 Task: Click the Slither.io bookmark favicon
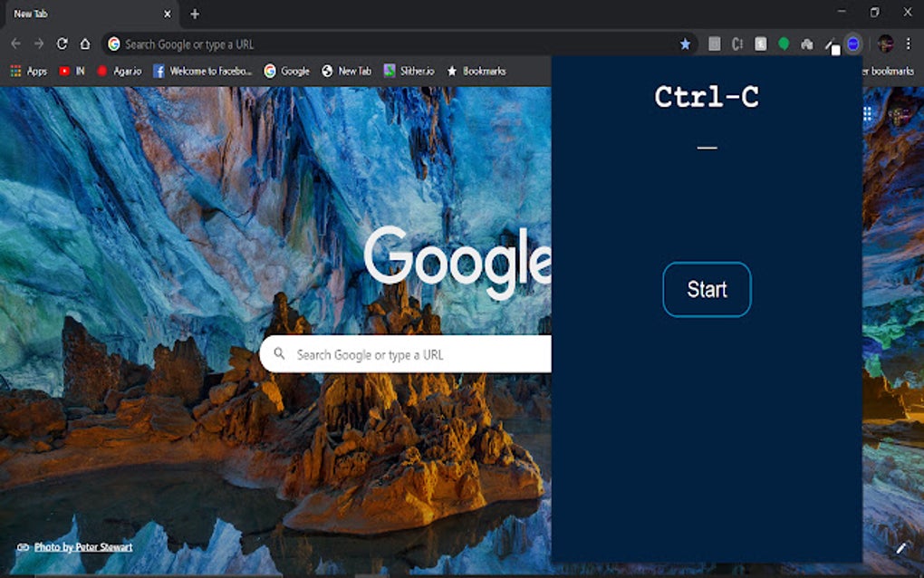point(388,70)
